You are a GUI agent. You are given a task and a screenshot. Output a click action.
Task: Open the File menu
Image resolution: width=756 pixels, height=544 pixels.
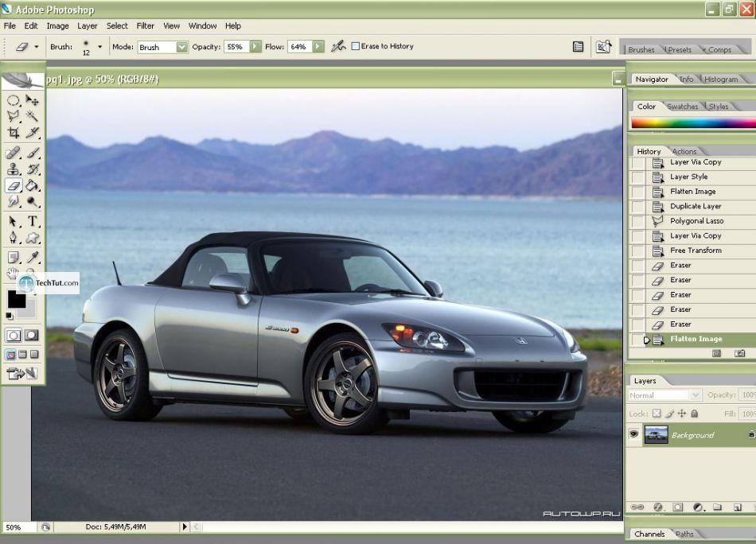point(10,25)
